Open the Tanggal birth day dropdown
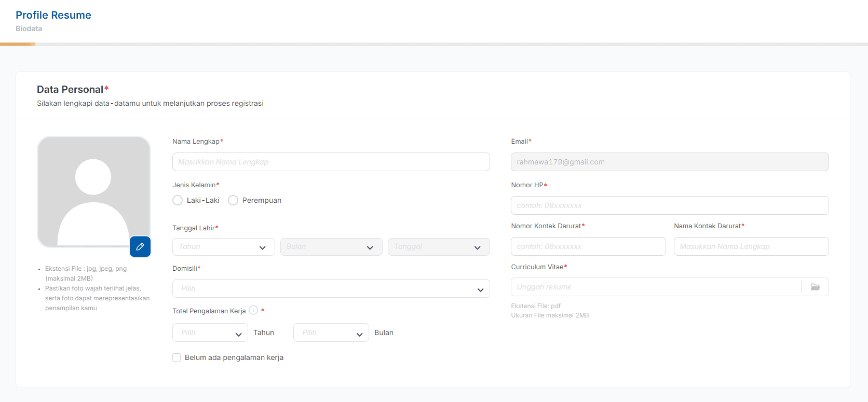The width and height of the screenshot is (868, 402). [438, 247]
